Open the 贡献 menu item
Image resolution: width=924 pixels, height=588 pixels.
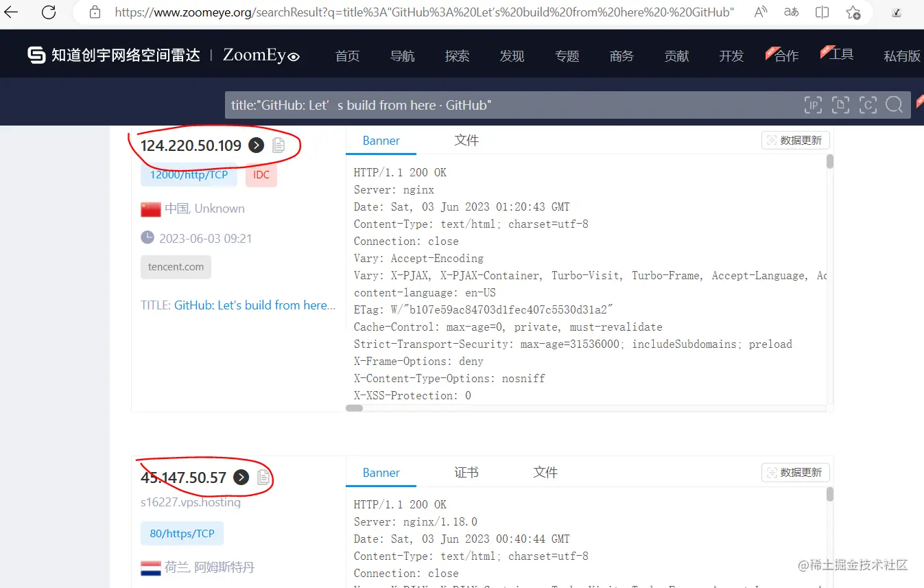tap(676, 56)
